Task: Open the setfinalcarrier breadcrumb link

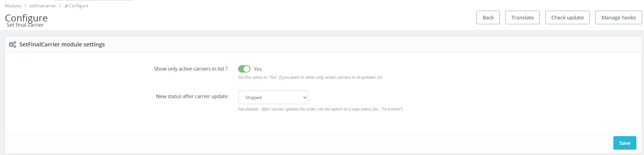Action: coord(43,6)
